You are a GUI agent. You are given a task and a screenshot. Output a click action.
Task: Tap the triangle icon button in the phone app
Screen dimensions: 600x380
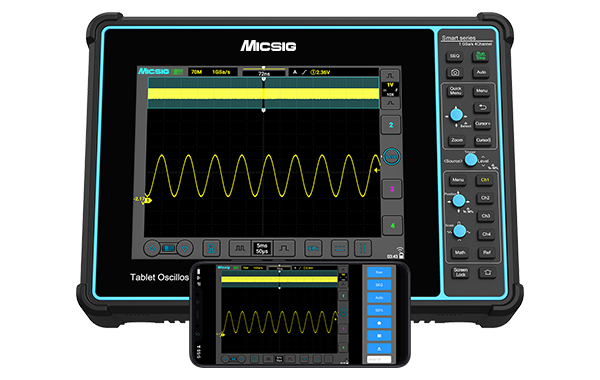pos(379,349)
